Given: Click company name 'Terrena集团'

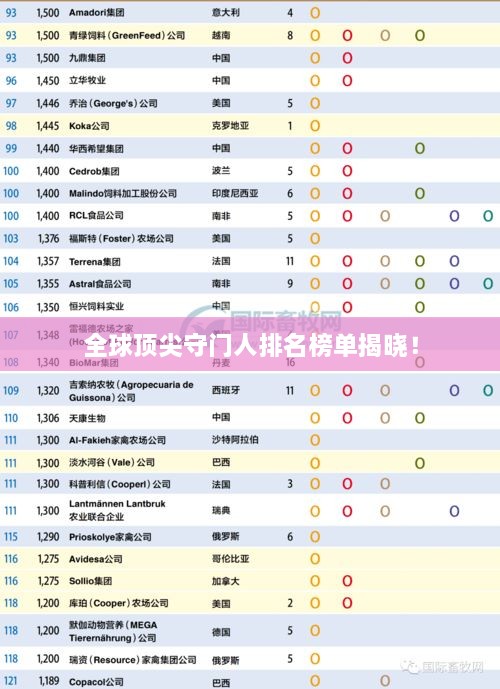Looking at the screenshot, I should click(94, 262).
